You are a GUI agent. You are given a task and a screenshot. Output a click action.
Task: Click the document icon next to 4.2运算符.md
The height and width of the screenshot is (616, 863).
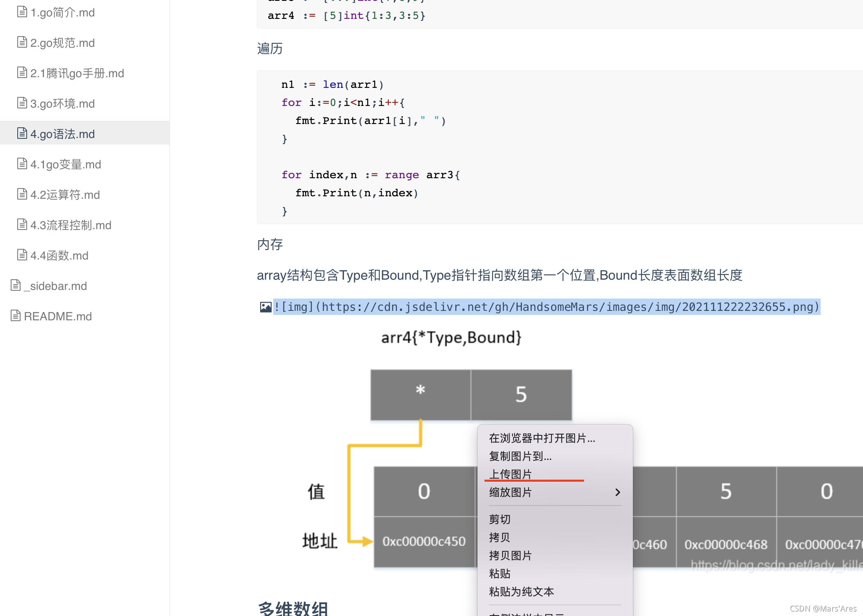point(22,193)
